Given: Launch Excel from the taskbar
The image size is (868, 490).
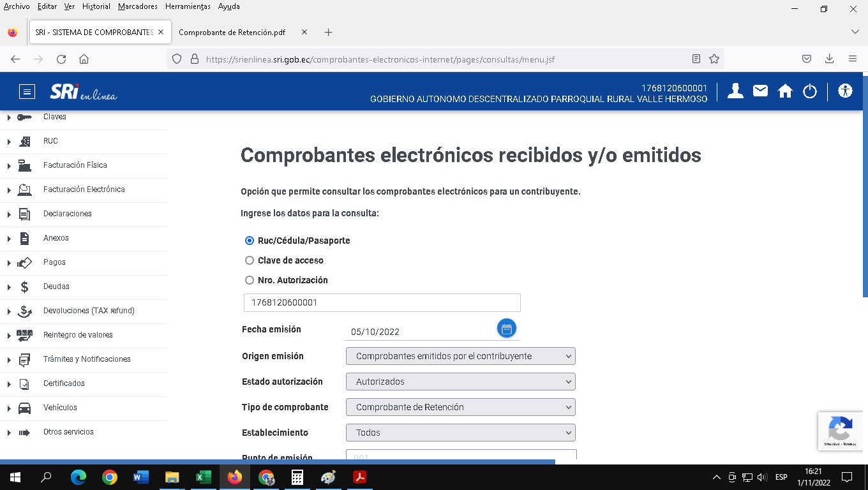Looking at the screenshot, I should (x=203, y=477).
